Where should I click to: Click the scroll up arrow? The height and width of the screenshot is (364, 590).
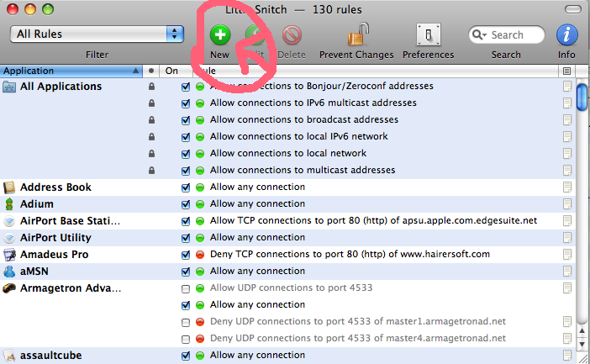(582, 331)
